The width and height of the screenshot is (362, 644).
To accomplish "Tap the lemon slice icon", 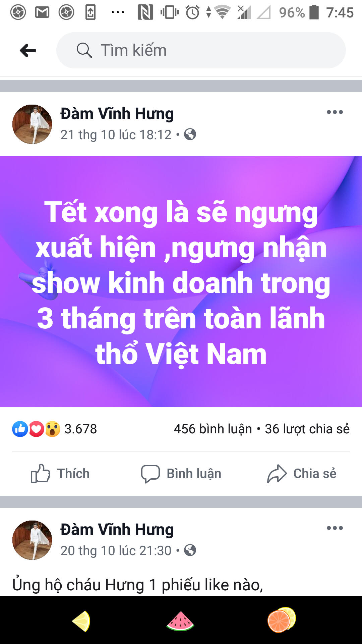I will click(x=81, y=621).
